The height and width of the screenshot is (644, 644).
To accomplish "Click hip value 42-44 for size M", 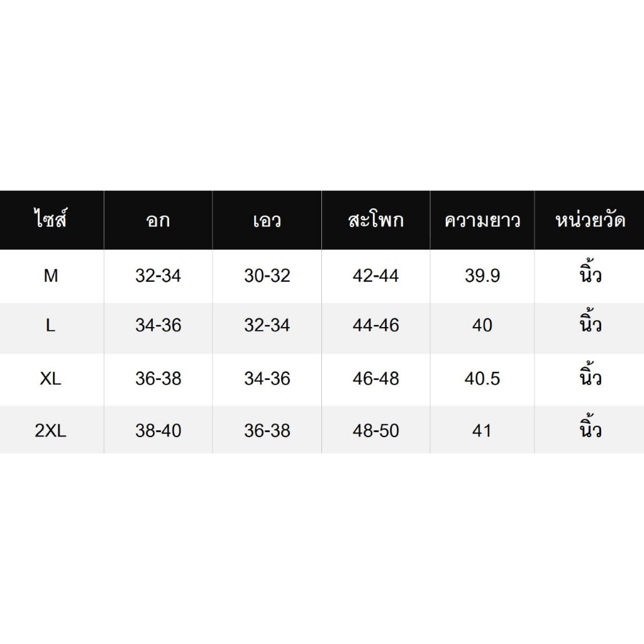I will 375,276.
